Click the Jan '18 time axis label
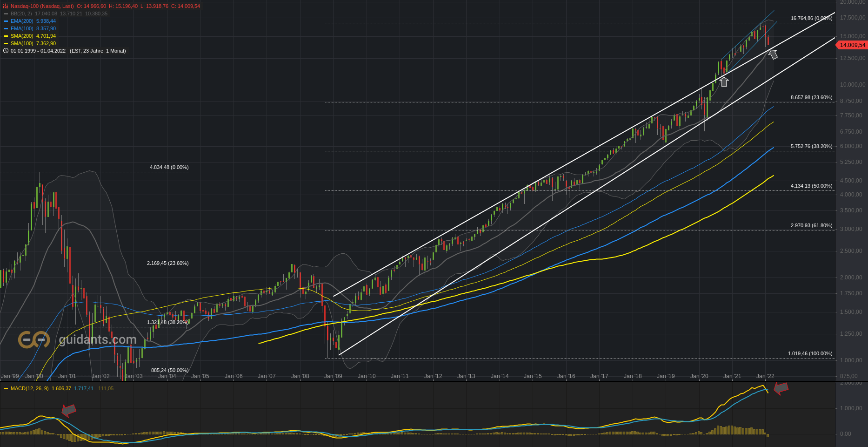Image resolution: width=868 pixels, height=447 pixels. [x=633, y=376]
